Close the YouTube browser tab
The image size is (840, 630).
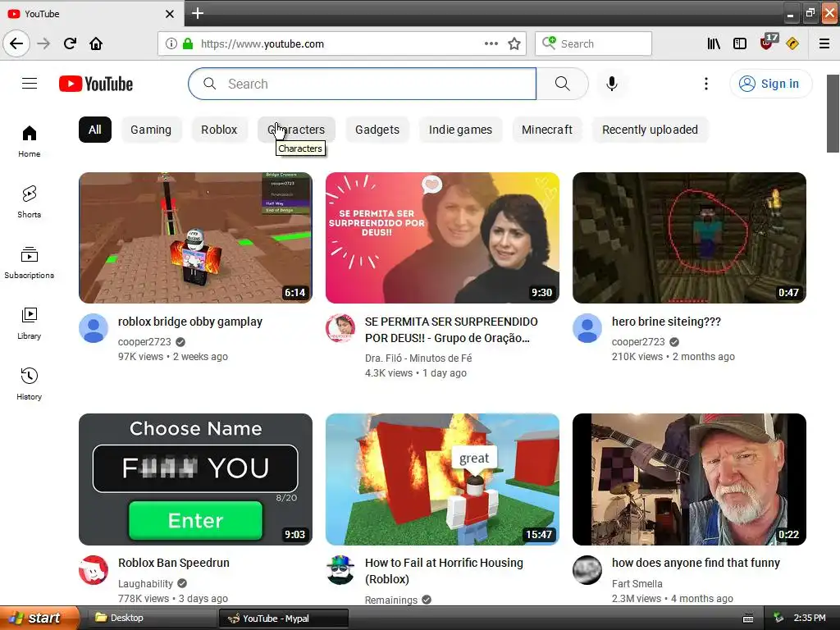pos(170,14)
